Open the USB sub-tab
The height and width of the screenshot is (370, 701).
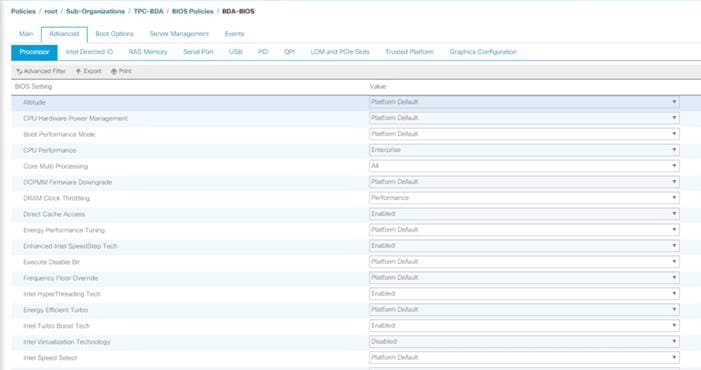pyautogui.click(x=236, y=52)
